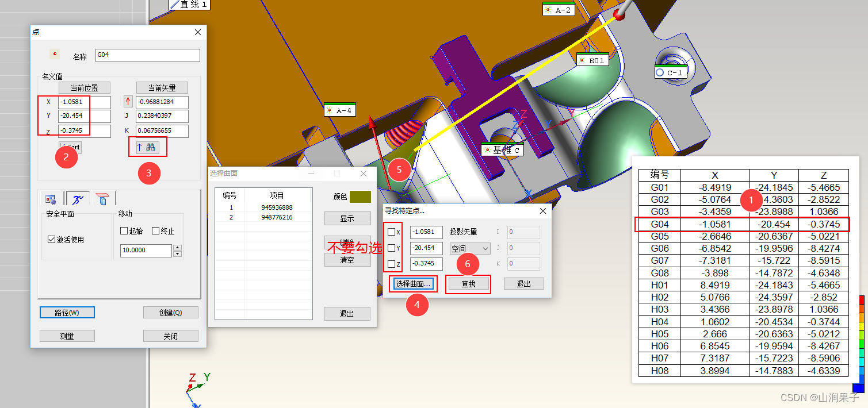This screenshot has height=408, width=868.
Task: Click the G08 cell in coordinate table
Action: tap(659, 273)
